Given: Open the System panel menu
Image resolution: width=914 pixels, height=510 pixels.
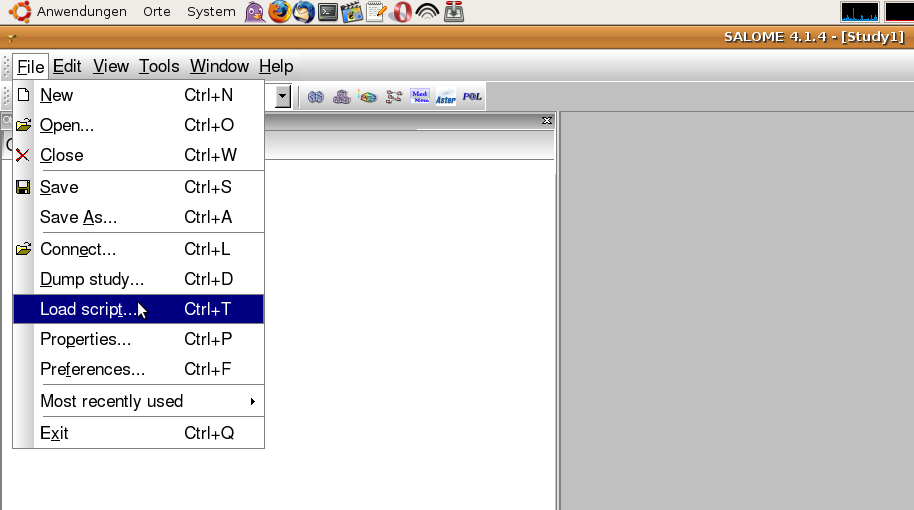Looking at the screenshot, I should click(x=211, y=12).
